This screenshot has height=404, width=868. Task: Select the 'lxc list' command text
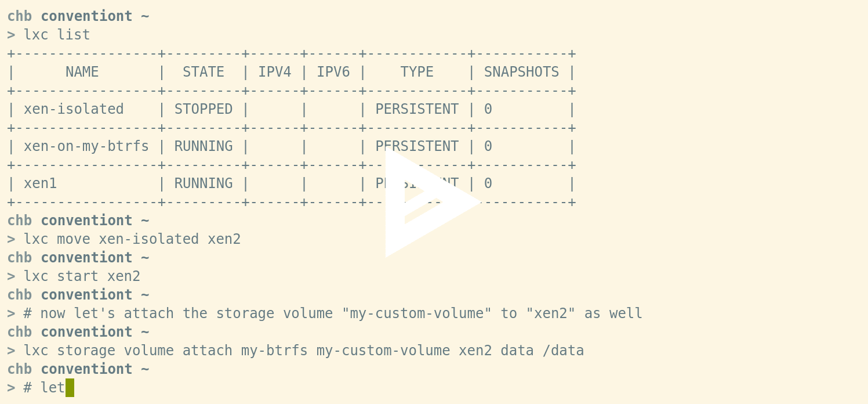pos(56,35)
